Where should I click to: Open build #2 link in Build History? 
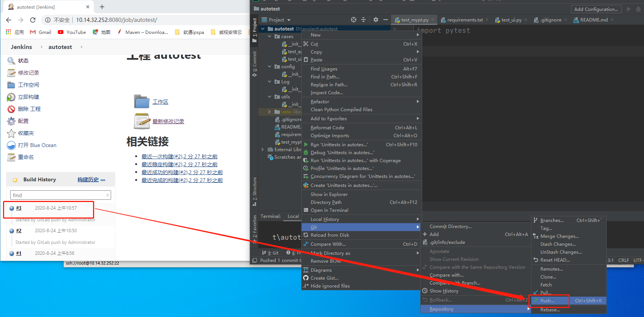19,231
